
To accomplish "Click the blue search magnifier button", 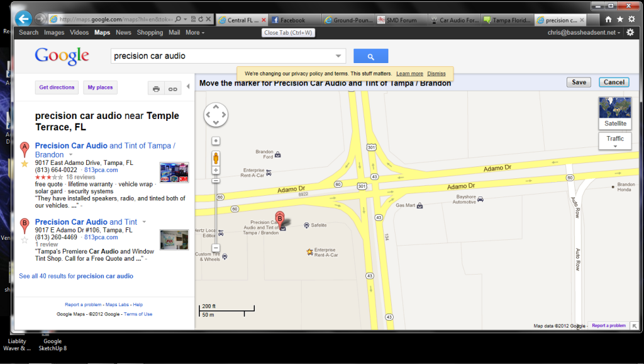I will pyautogui.click(x=370, y=57).
